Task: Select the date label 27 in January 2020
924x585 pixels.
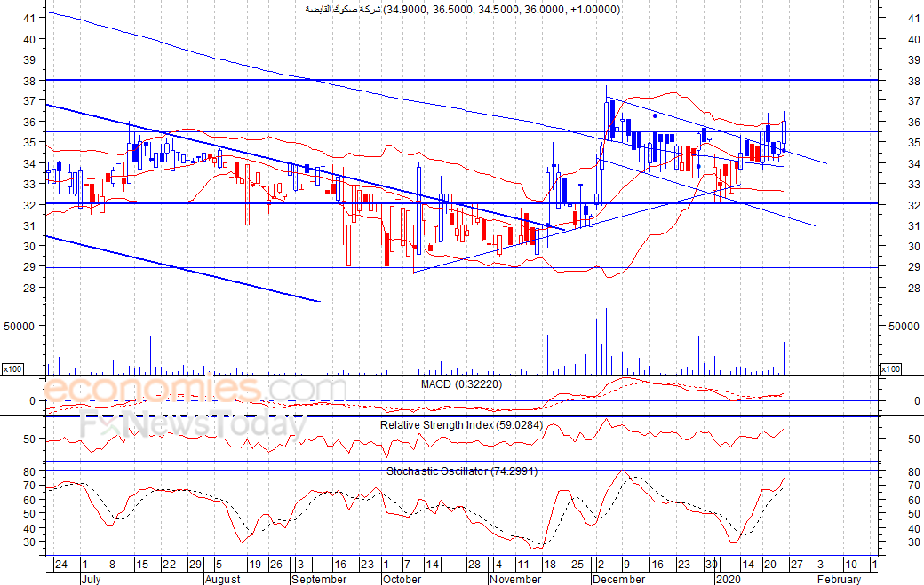Action: point(796,565)
